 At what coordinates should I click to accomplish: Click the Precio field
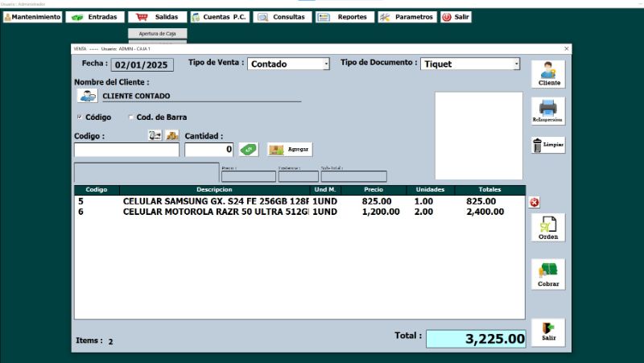(249, 176)
